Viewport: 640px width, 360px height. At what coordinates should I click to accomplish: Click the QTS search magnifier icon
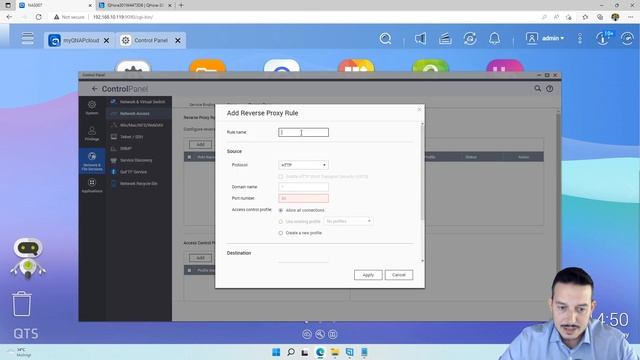point(385,39)
